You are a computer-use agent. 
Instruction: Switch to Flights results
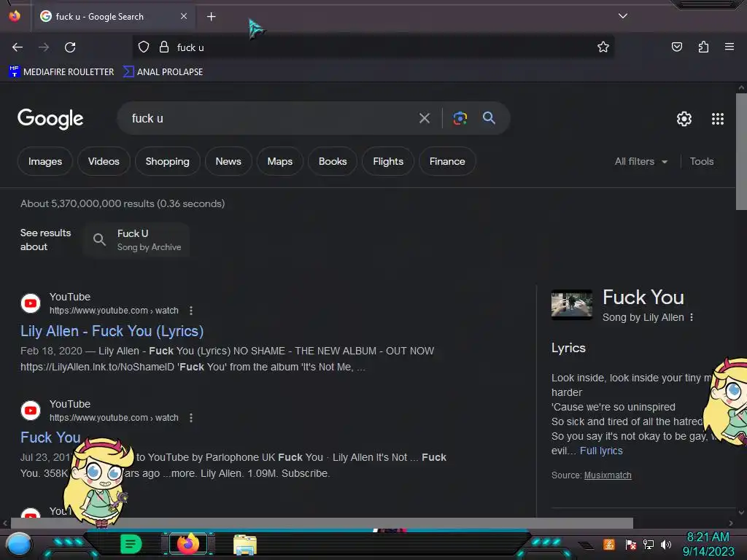[388, 161]
